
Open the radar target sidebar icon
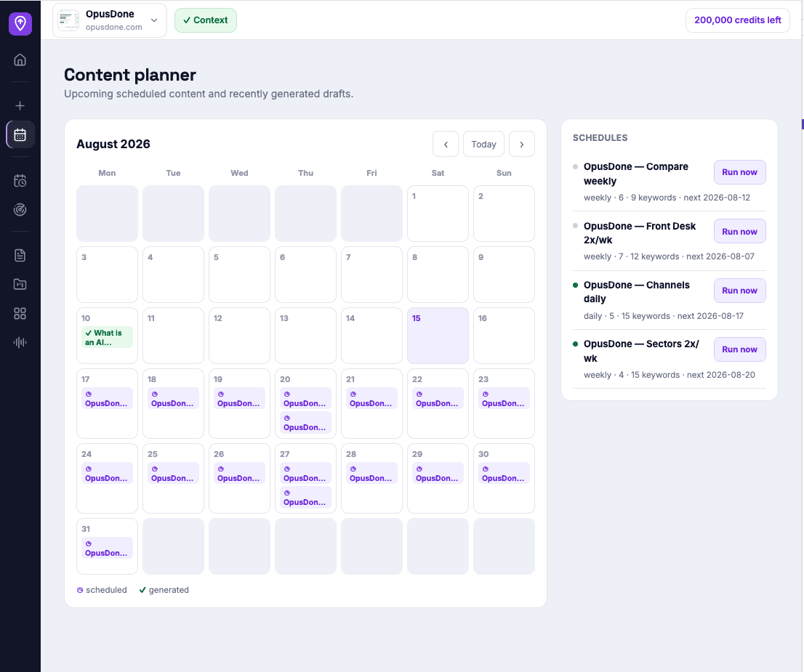(20, 210)
